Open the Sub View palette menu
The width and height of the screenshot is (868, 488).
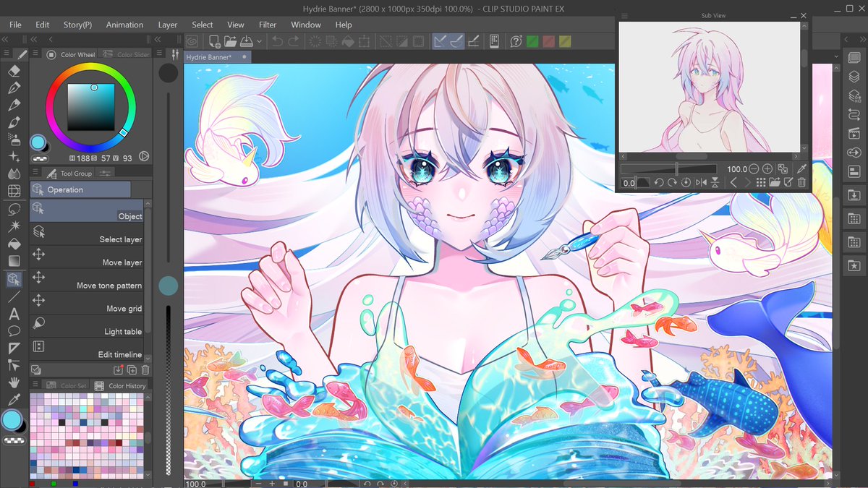[625, 16]
